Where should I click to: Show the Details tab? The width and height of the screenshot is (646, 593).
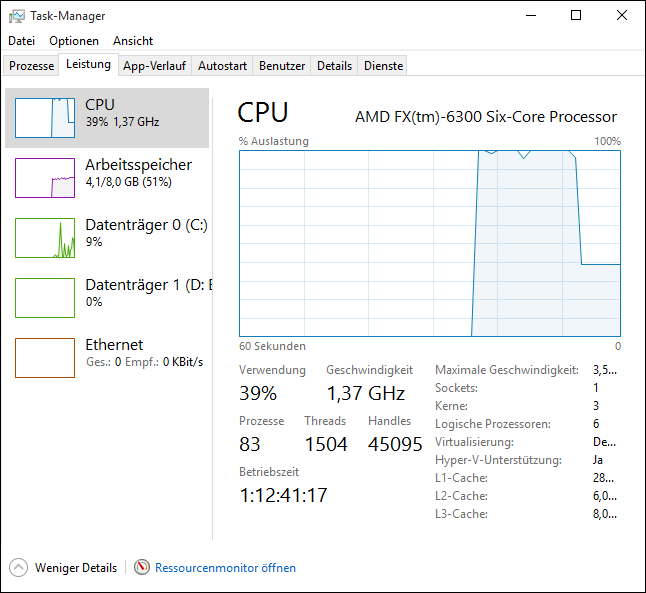(334, 66)
